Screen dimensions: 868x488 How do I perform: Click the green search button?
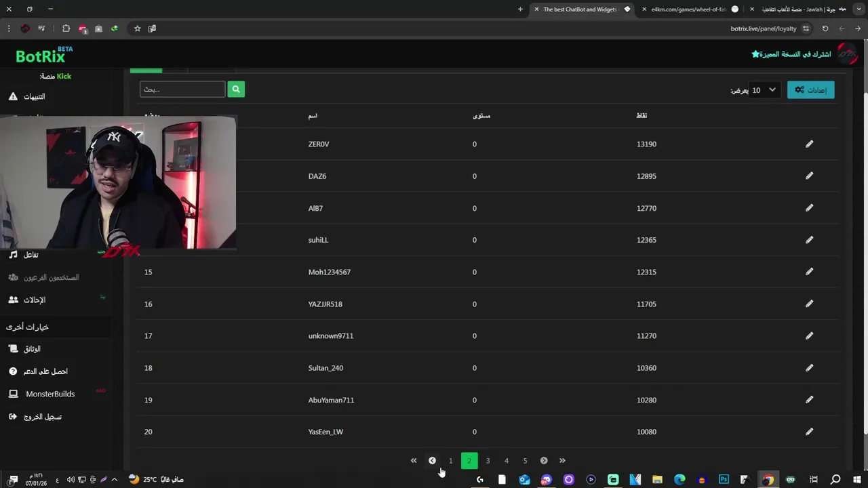coord(236,89)
